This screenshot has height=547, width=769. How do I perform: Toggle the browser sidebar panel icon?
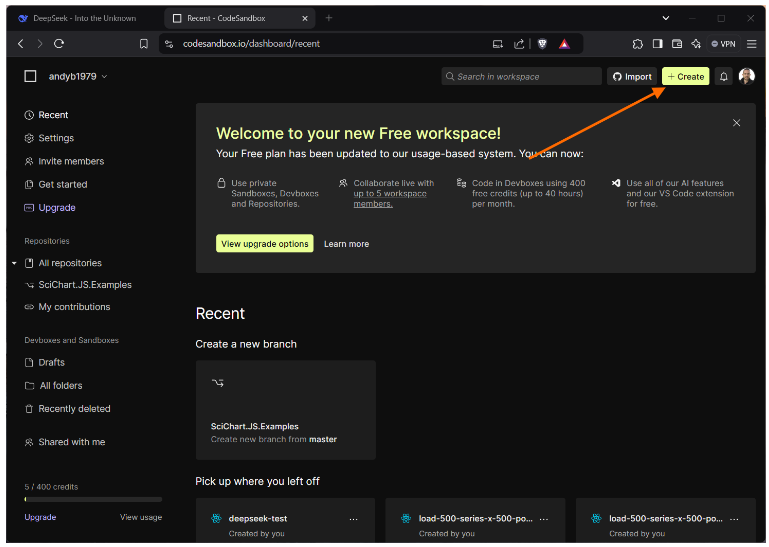(x=657, y=44)
